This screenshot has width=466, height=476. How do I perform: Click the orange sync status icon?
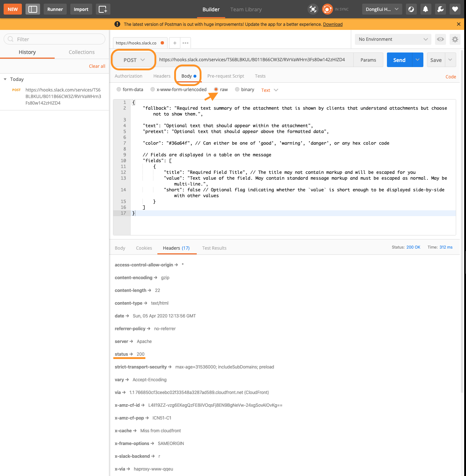pyautogui.click(x=327, y=9)
